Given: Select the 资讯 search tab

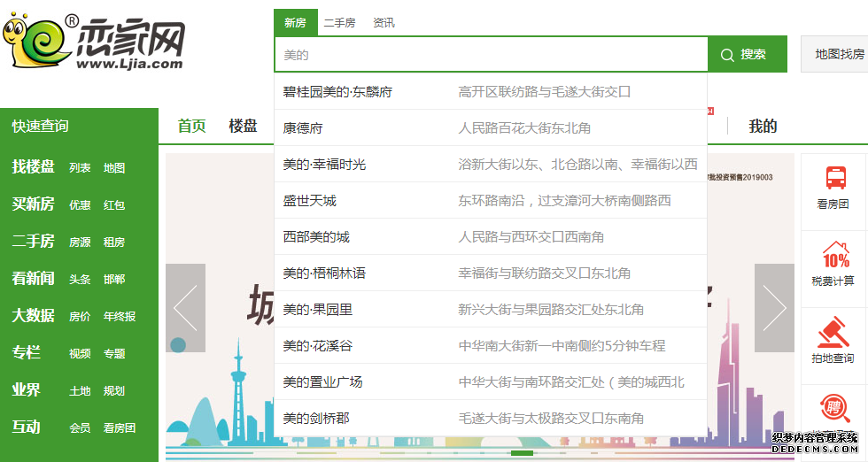Looking at the screenshot, I should click(384, 23).
